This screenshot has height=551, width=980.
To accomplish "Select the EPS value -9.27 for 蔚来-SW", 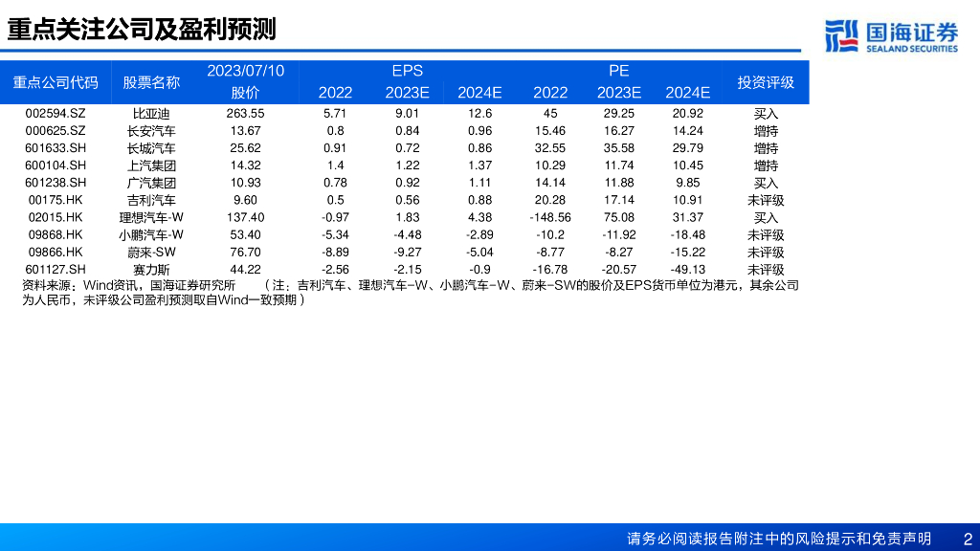I will (x=408, y=253).
